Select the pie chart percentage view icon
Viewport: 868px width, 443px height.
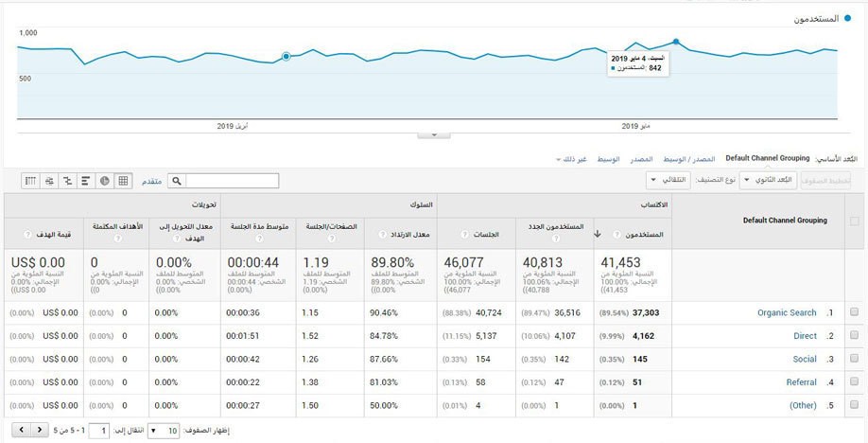click(x=105, y=181)
